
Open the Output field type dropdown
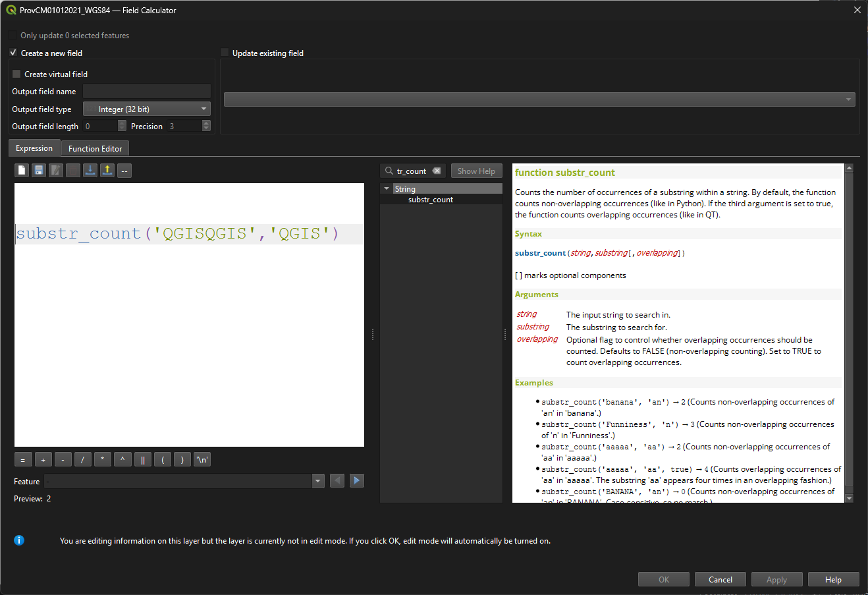(147, 109)
